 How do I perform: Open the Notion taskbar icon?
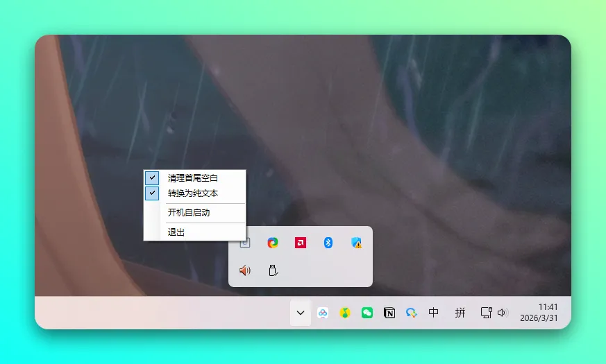[389, 313]
